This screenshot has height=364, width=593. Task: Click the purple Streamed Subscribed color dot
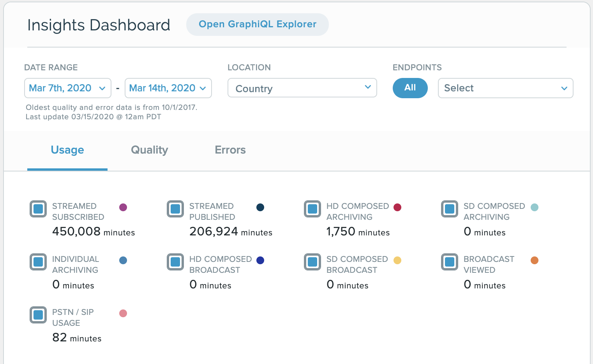point(123,207)
